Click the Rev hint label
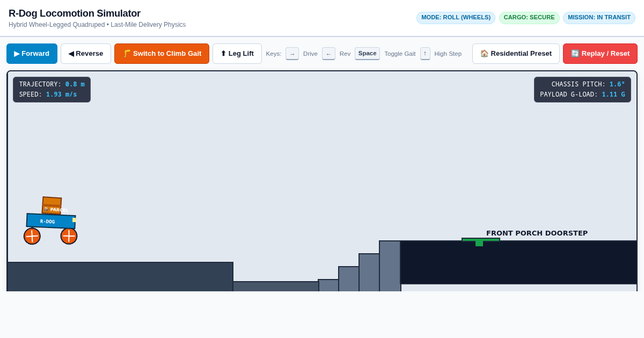The image size is (644, 338). coord(345,54)
